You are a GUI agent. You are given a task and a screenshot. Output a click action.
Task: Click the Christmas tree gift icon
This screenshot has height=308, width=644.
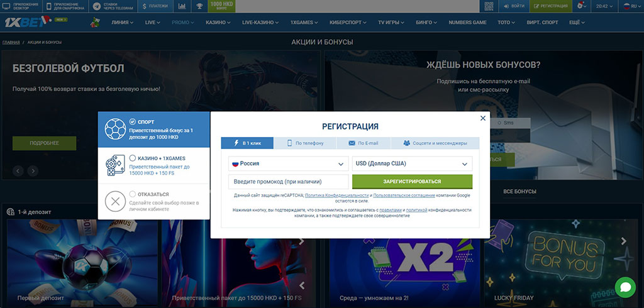point(94,23)
